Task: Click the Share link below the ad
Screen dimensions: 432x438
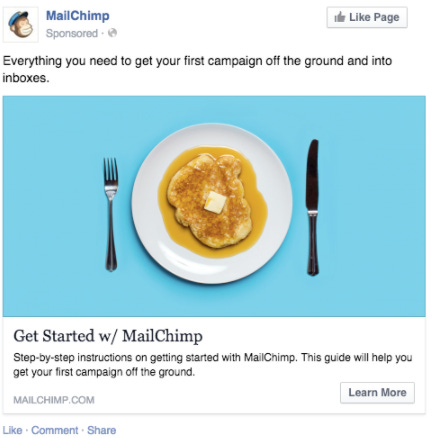Action: click(x=102, y=430)
